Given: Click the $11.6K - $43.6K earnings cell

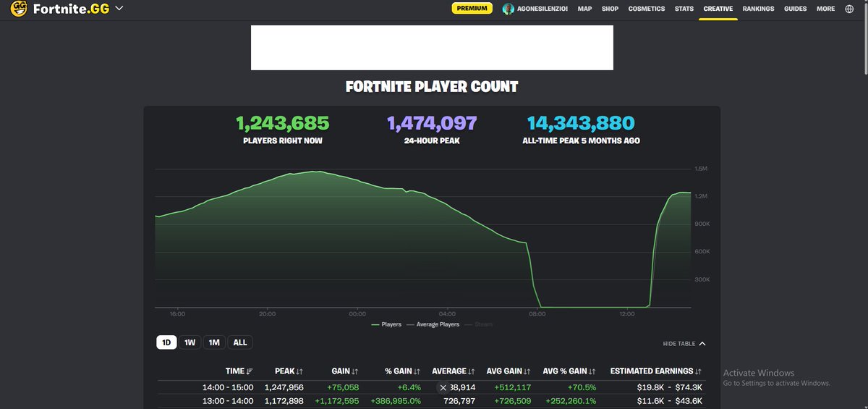Looking at the screenshot, I should point(670,400).
